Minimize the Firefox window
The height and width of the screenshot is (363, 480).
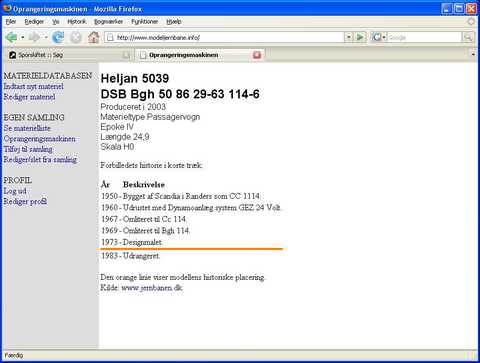[447, 9]
